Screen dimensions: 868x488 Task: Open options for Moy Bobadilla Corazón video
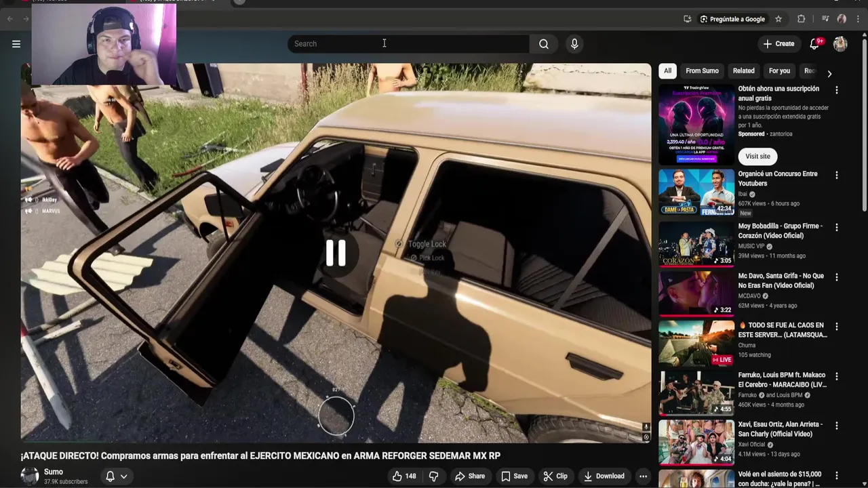point(836,228)
